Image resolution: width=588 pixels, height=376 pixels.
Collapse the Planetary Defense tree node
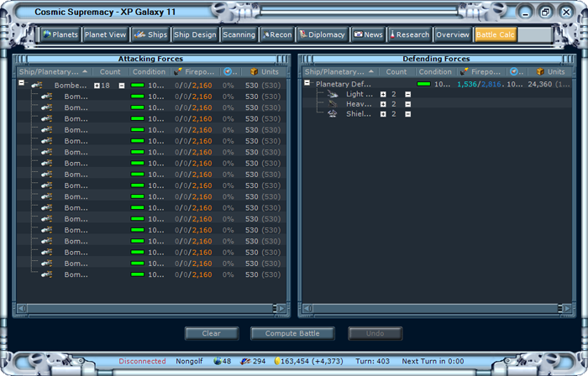[307, 83]
